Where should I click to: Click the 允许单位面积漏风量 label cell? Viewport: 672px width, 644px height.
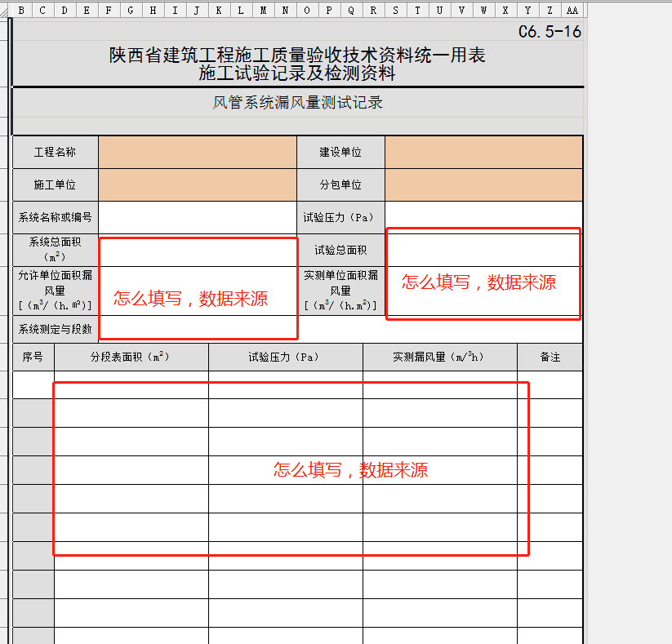pyautogui.click(x=56, y=291)
